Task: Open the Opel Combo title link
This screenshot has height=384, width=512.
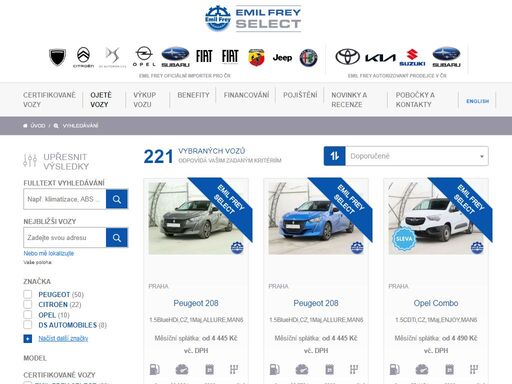Action: tap(436, 303)
